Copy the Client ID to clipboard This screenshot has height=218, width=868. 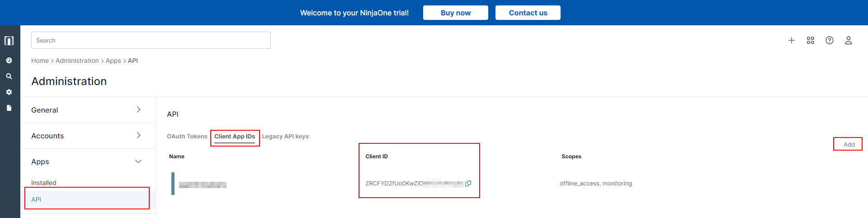click(x=468, y=183)
